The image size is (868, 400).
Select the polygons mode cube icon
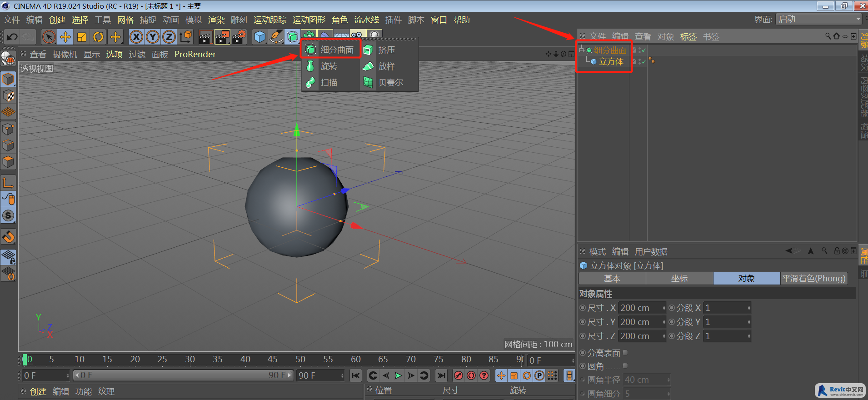coord(8,162)
